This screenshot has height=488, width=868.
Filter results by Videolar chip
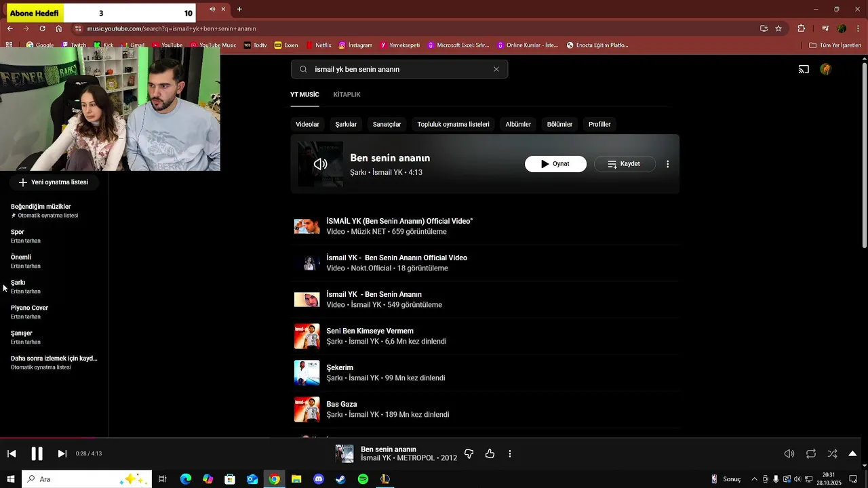click(x=307, y=124)
